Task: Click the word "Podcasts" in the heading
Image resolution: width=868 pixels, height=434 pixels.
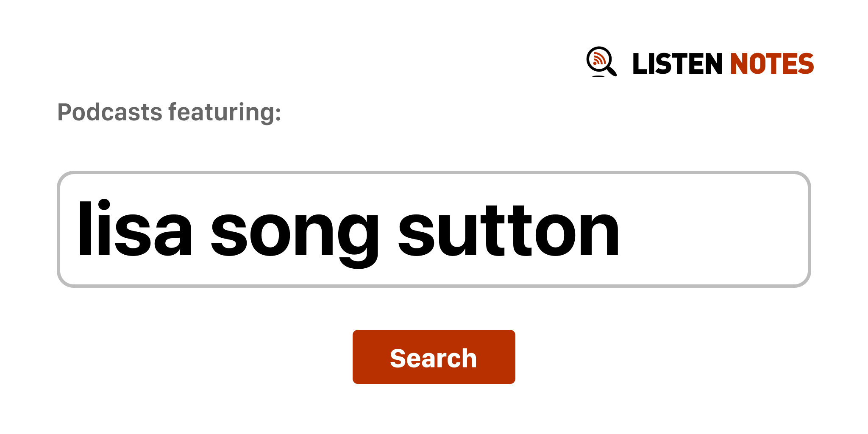Action: pos(110,112)
